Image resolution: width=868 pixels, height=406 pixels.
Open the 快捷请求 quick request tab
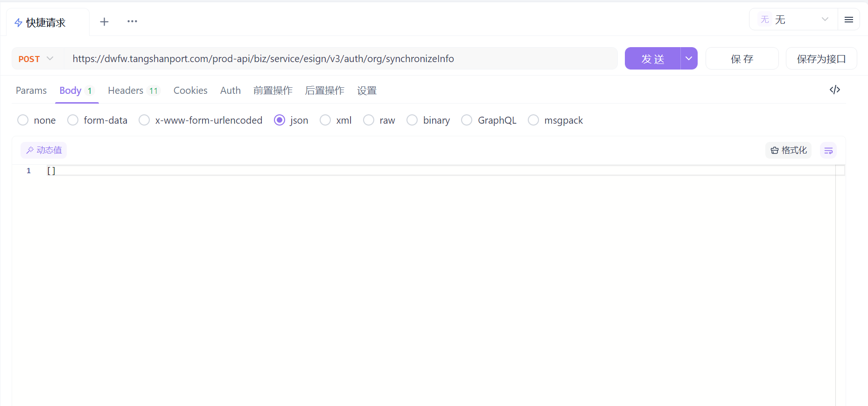(x=46, y=22)
